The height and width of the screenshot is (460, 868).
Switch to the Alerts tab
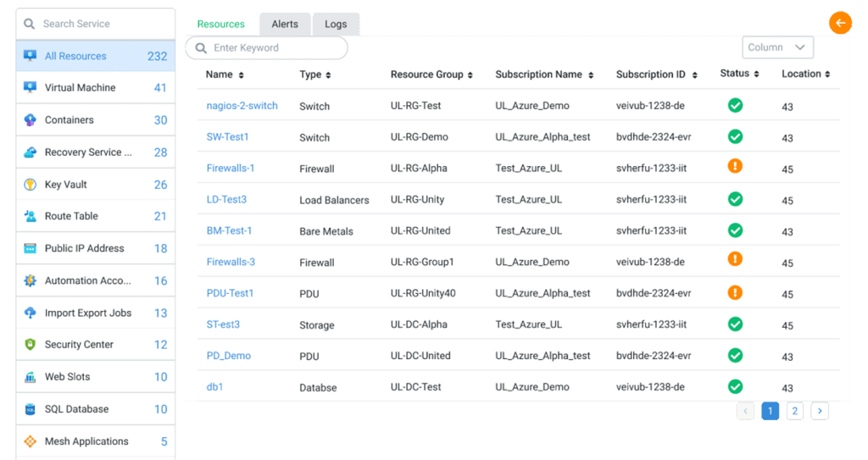(x=285, y=25)
